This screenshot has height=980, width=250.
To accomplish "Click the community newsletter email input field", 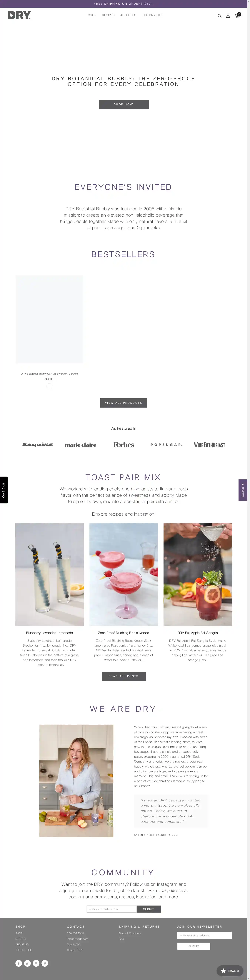I will (x=111, y=909).
